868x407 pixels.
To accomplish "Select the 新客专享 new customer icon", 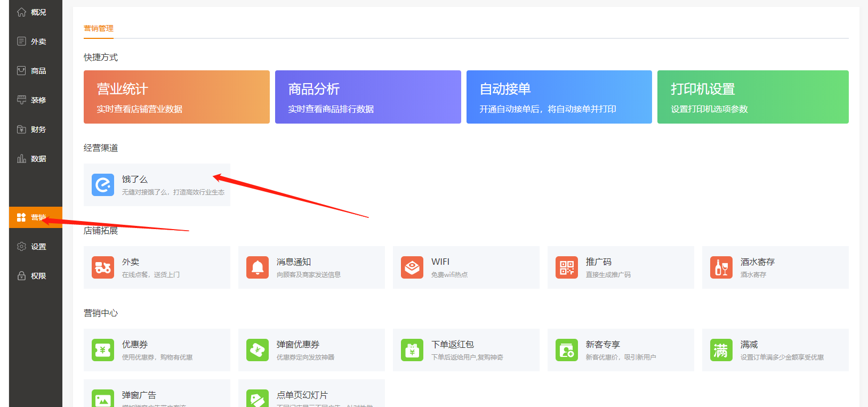I will (x=567, y=350).
